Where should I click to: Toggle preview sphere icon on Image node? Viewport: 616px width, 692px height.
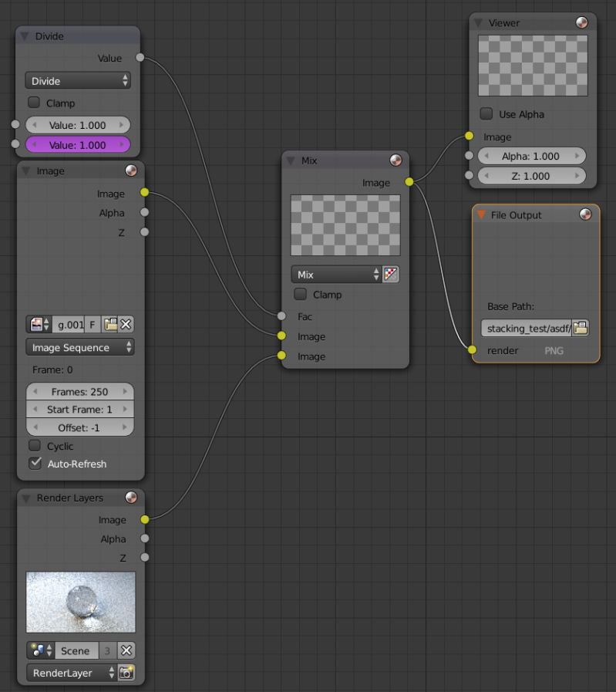click(131, 170)
